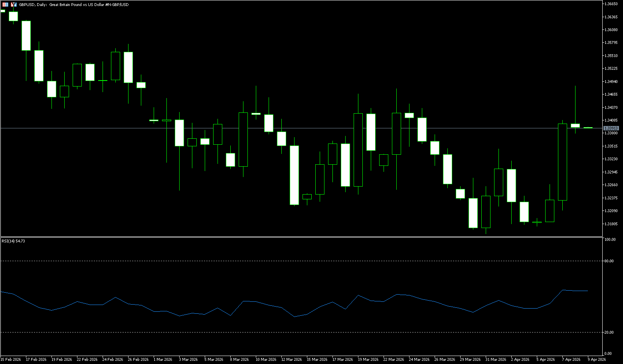Select the horizontal bid price line

tap(279, 128)
